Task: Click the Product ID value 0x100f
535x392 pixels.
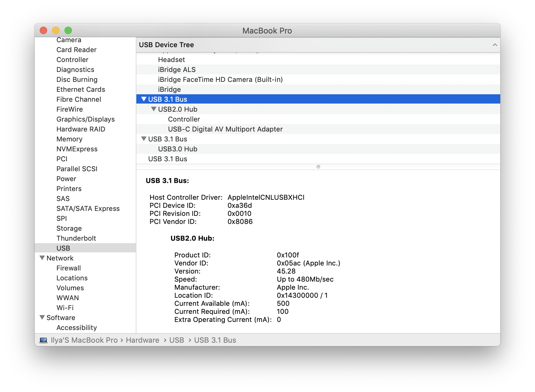Action: [288, 255]
